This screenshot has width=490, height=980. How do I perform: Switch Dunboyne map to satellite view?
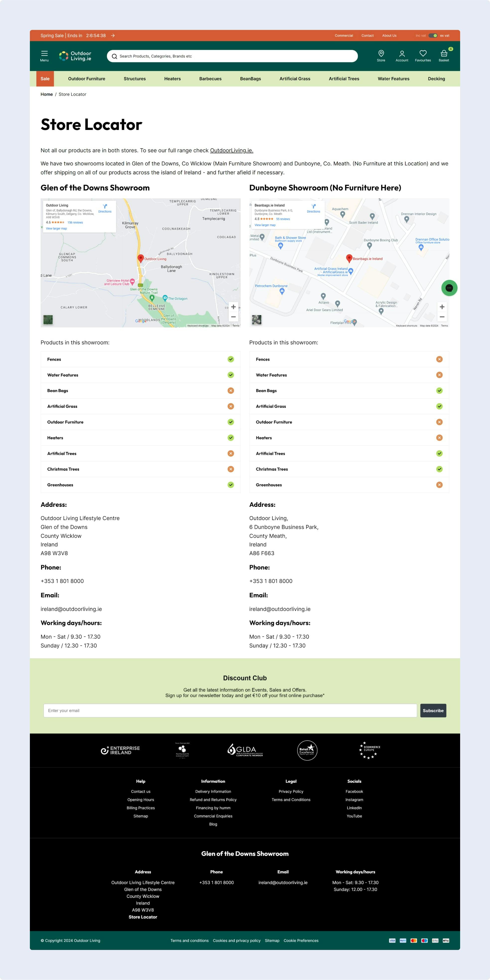[x=257, y=320]
